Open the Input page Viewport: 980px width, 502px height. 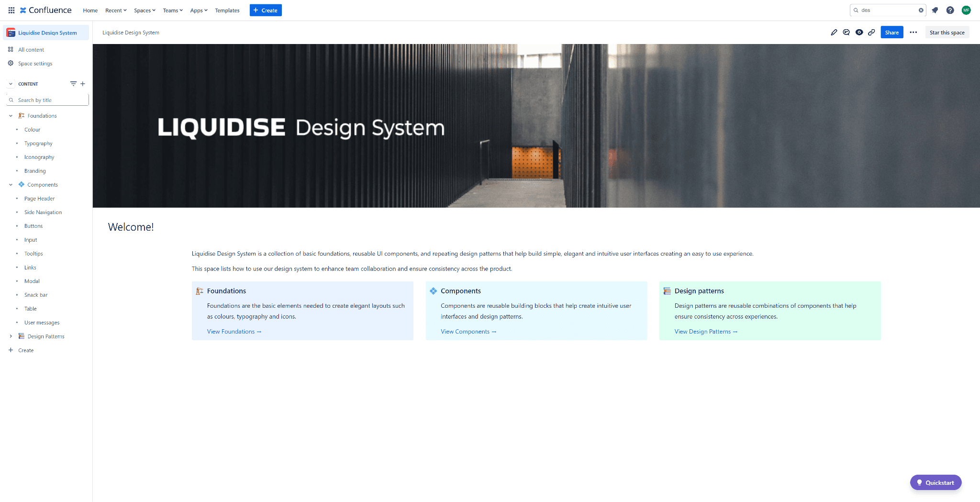[x=31, y=240]
